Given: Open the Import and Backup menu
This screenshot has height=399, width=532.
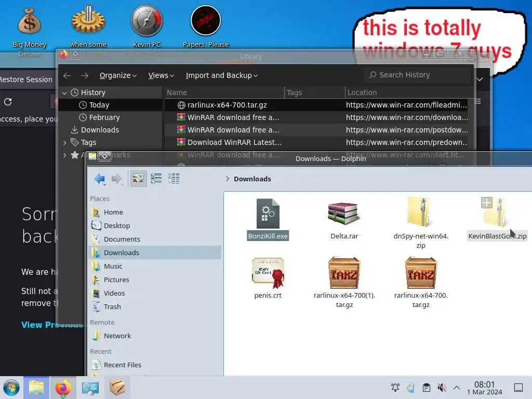Looking at the screenshot, I should [221, 75].
